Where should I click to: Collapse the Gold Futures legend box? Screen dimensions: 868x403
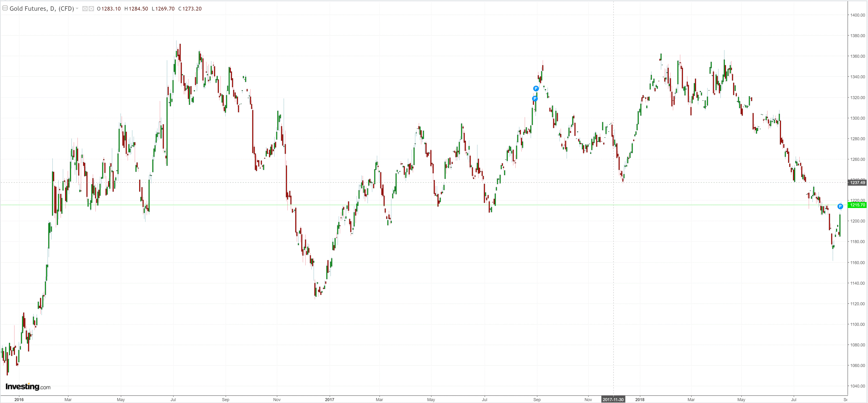[x=5, y=8]
